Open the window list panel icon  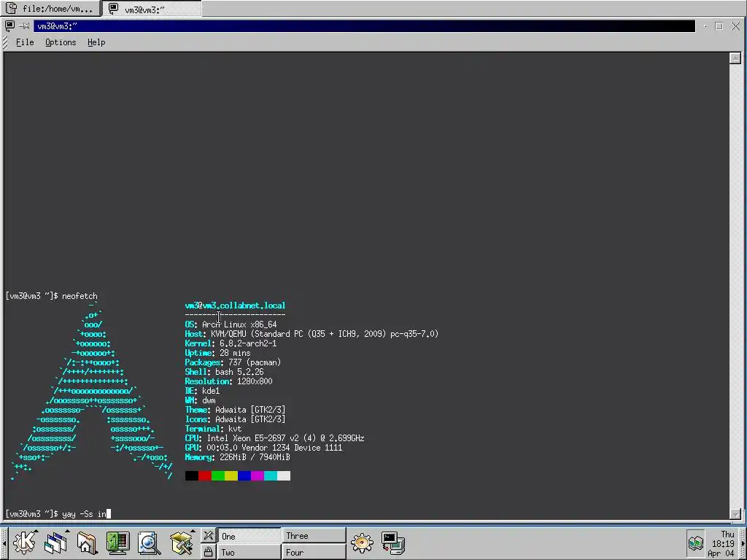[56, 542]
